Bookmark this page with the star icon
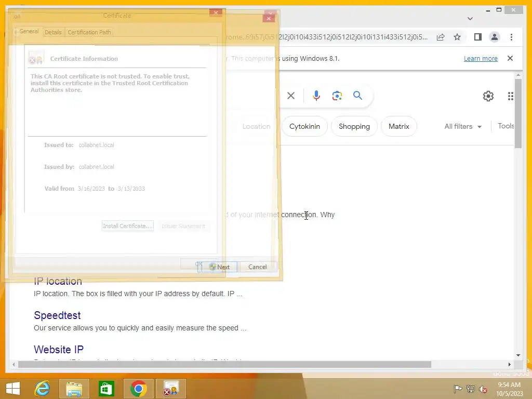Screen dimensions: 532x399 click(457, 37)
